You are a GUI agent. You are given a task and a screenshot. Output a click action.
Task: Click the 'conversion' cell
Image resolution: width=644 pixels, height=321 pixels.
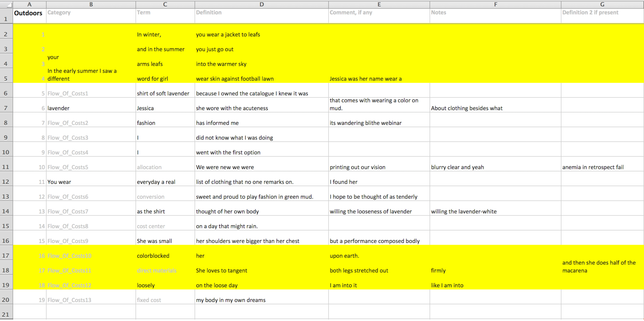click(165, 194)
